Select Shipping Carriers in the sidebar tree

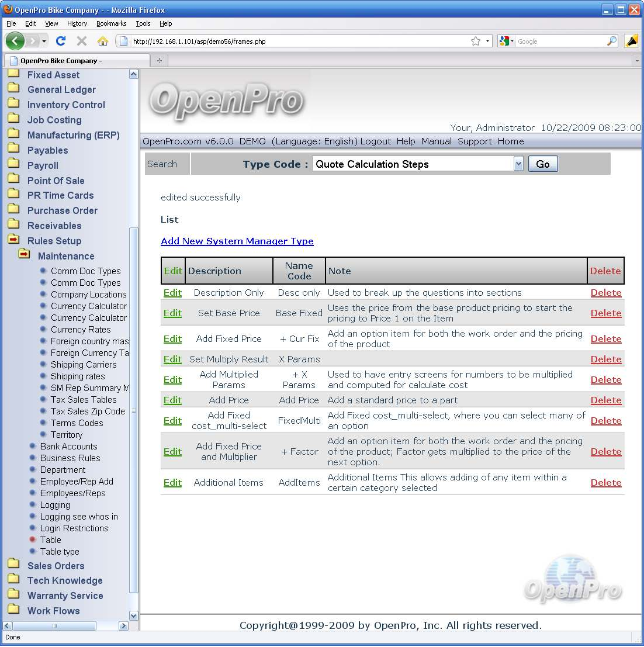pos(84,365)
